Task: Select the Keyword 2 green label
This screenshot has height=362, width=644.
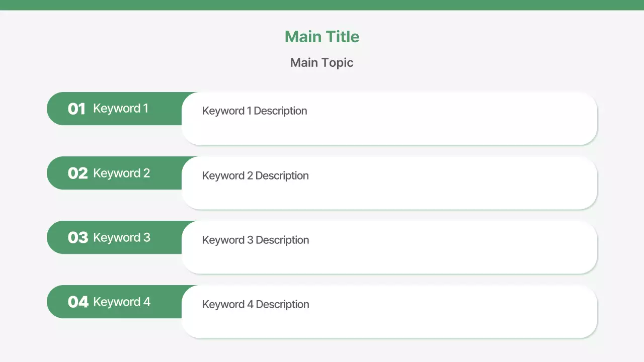Action: pos(122,173)
